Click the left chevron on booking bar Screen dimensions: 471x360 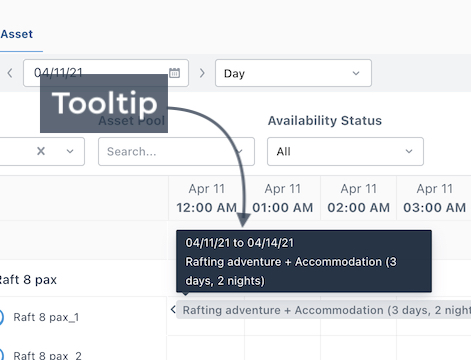[173, 309]
